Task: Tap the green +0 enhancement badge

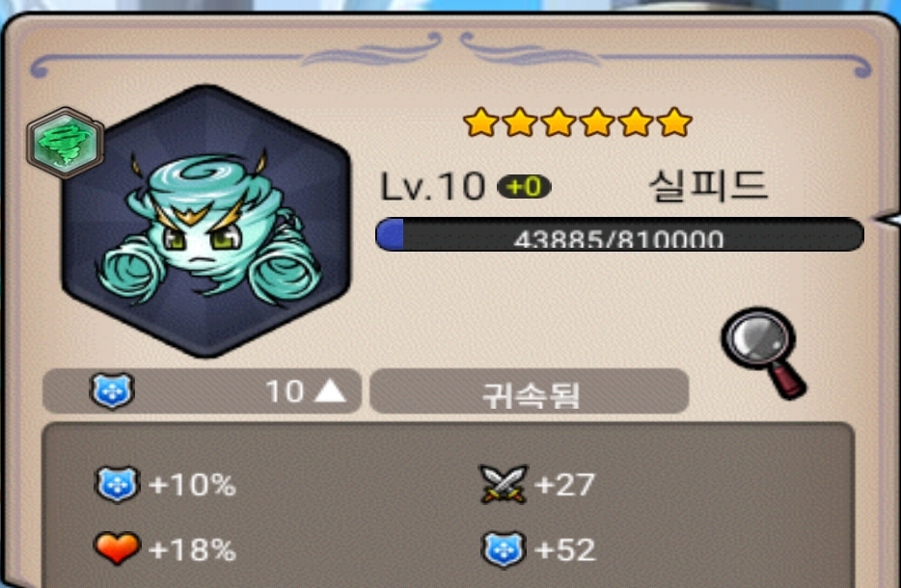Action: tap(524, 187)
